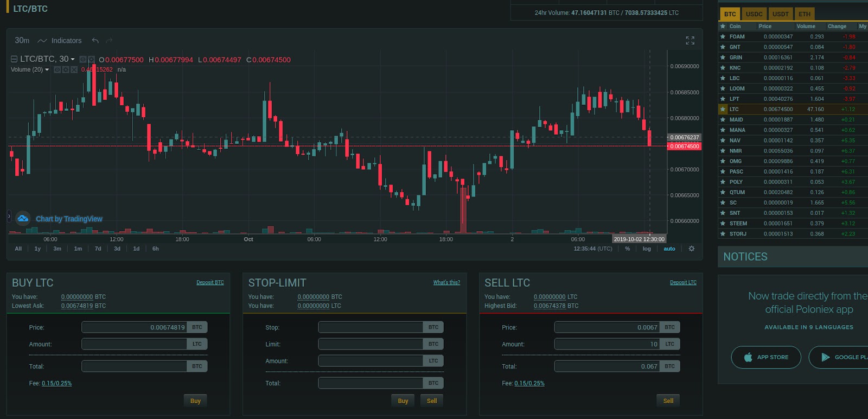Toggle favorite star for SC
The width and height of the screenshot is (868, 419).
[723, 202]
